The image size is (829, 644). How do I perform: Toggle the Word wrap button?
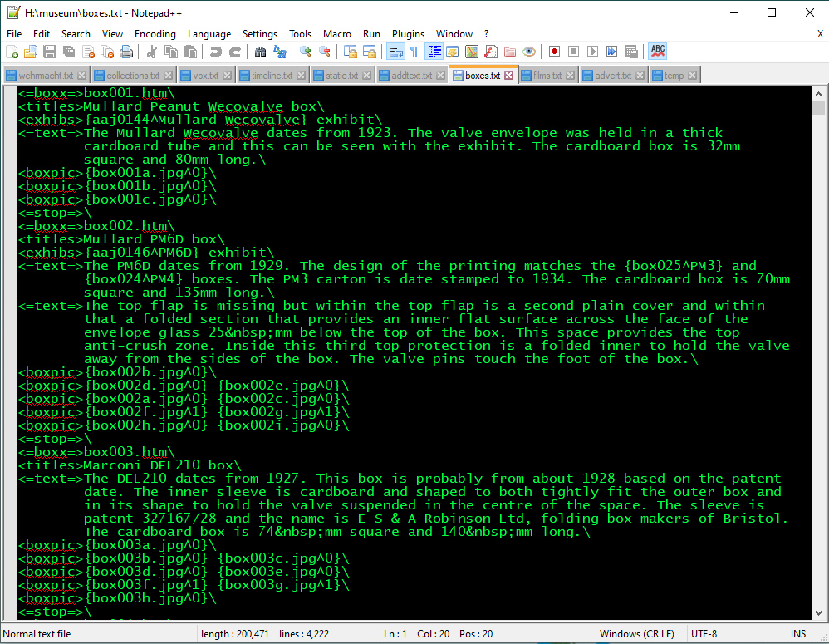click(x=395, y=52)
